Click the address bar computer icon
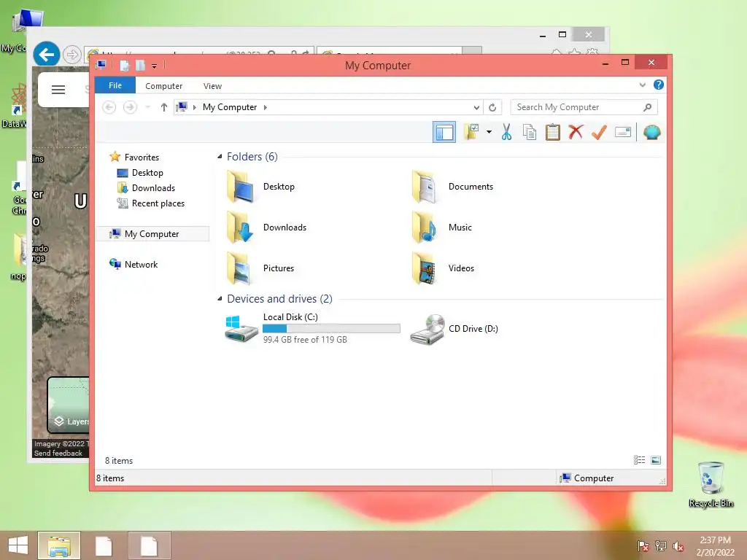Viewport: 747px width, 560px height. coord(182,107)
